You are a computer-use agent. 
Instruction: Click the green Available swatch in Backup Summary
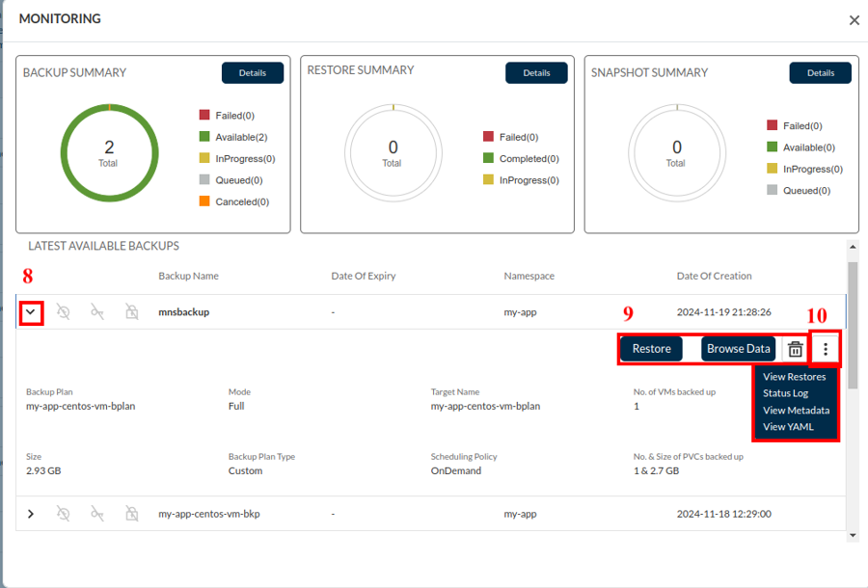pos(204,137)
